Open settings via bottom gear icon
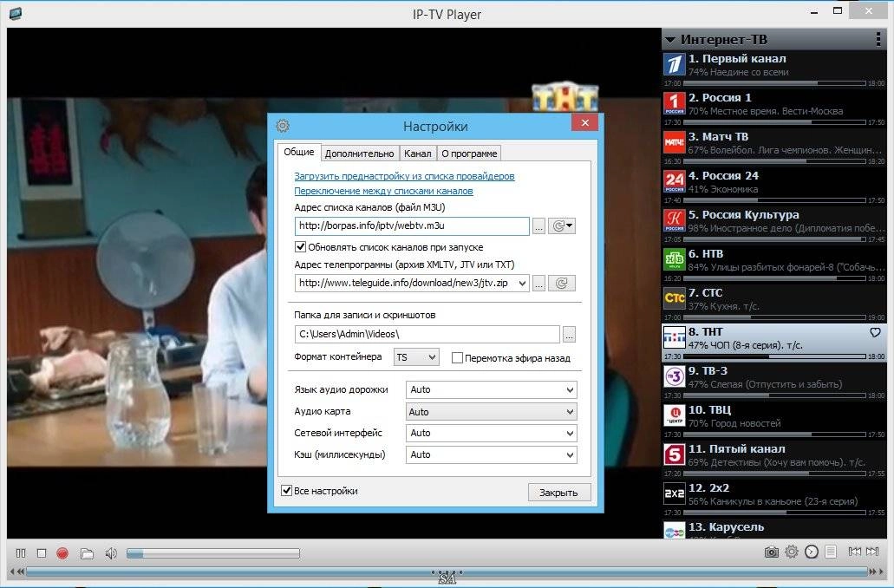This screenshot has width=894, height=588. (792, 552)
